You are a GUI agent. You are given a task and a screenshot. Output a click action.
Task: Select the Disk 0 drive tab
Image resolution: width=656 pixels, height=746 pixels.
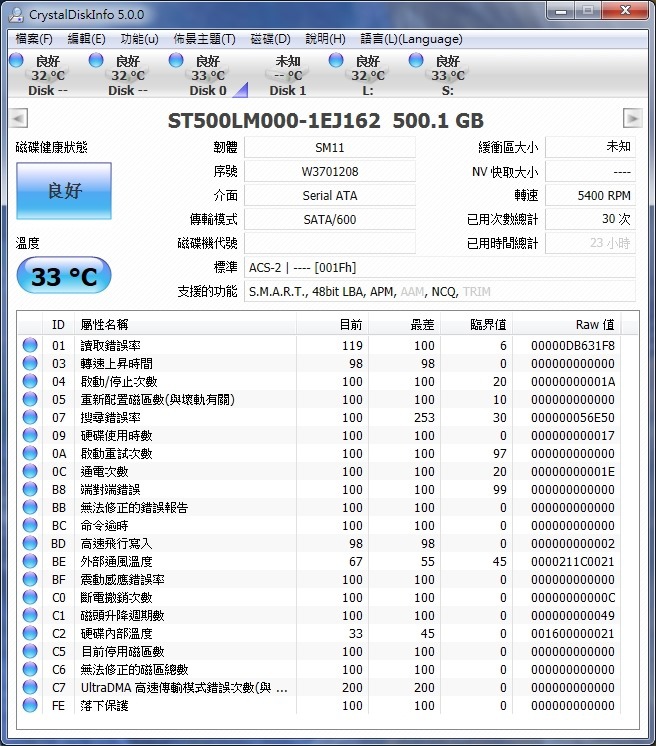[x=208, y=76]
